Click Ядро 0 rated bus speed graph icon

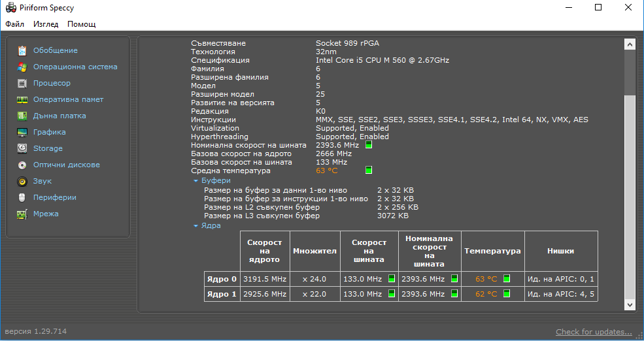click(454, 279)
